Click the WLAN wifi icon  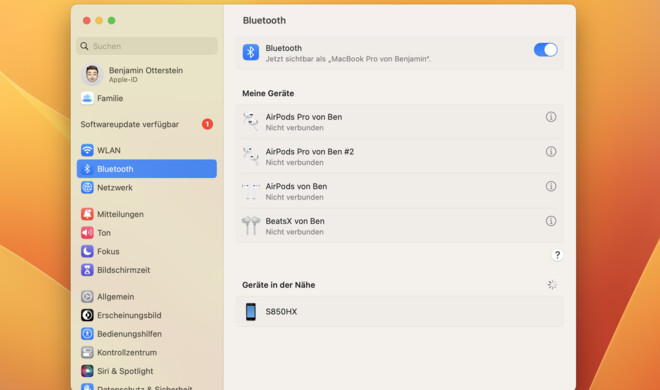point(87,150)
